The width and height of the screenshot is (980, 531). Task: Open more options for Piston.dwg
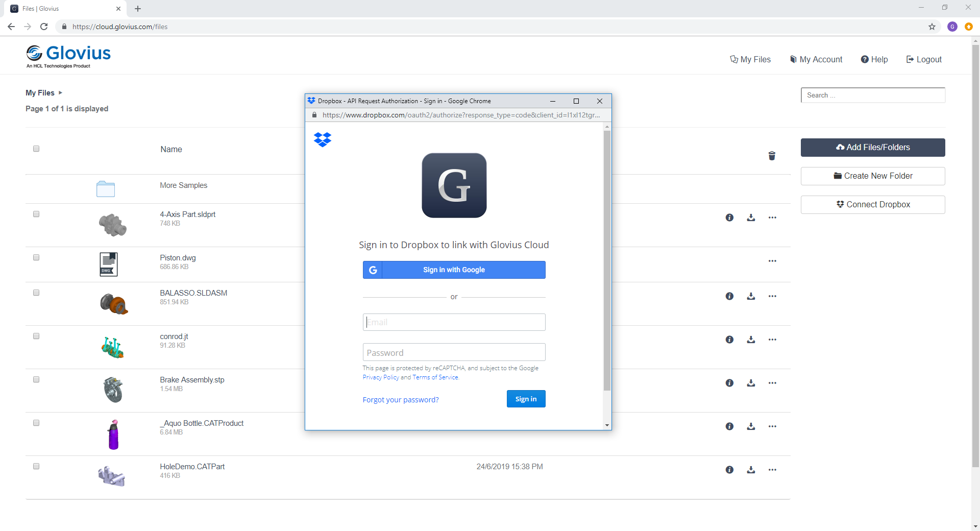point(772,261)
